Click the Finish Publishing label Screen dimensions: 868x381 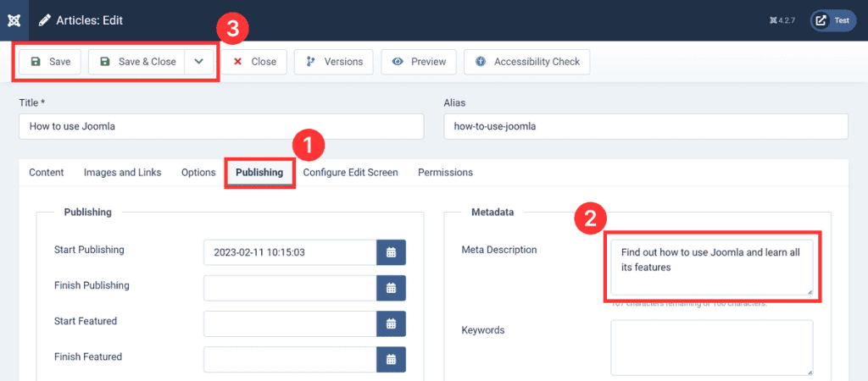(92, 285)
